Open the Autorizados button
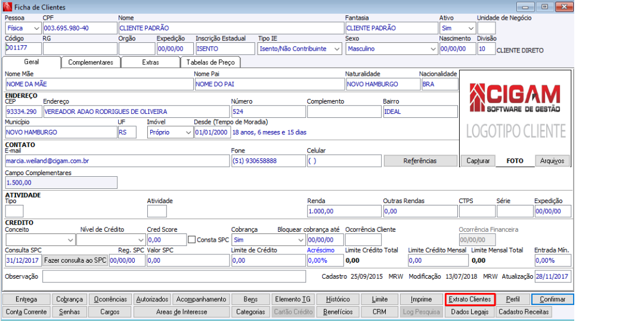 pos(153,300)
